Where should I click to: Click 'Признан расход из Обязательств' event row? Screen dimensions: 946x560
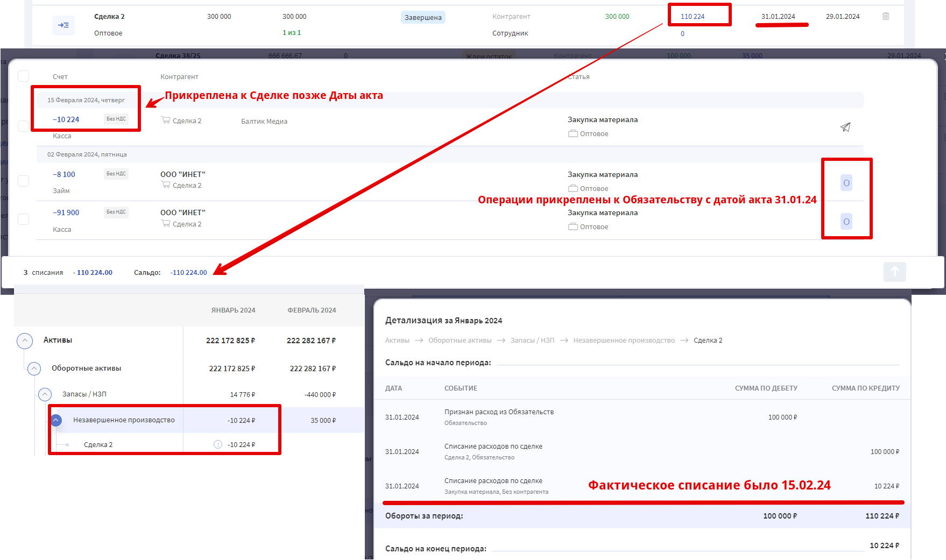tap(642, 417)
